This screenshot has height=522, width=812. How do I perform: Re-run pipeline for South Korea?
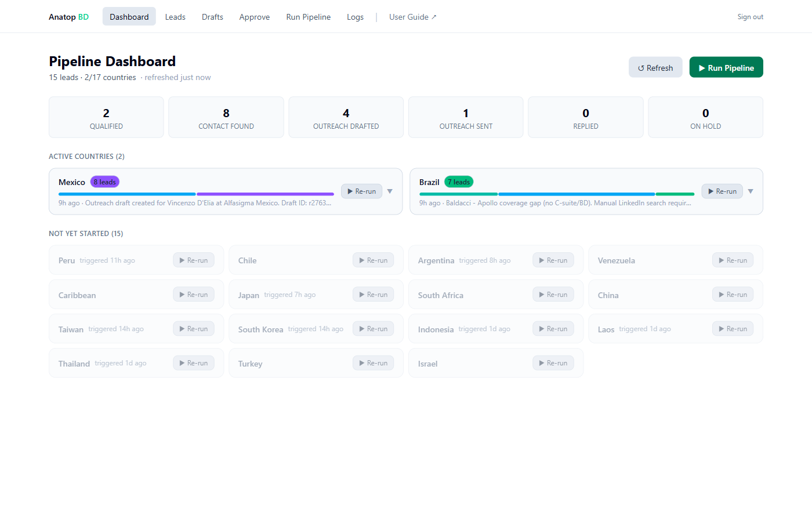[x=374, y=329]
